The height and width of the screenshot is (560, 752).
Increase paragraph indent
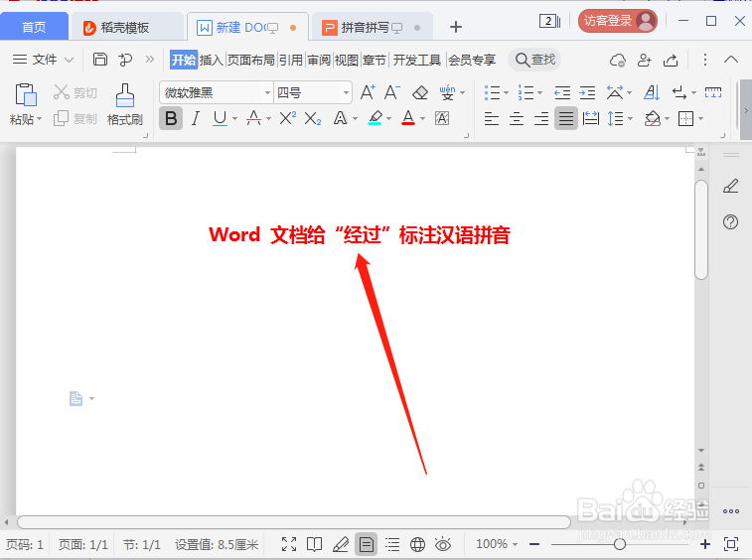(587, 92)
